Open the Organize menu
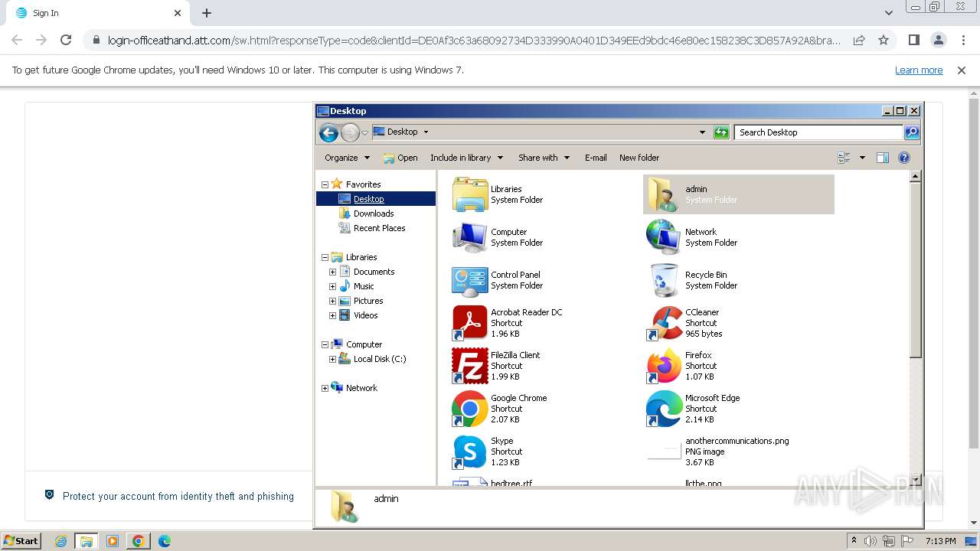This screenshot has height=551, width=980. [347, 158]
